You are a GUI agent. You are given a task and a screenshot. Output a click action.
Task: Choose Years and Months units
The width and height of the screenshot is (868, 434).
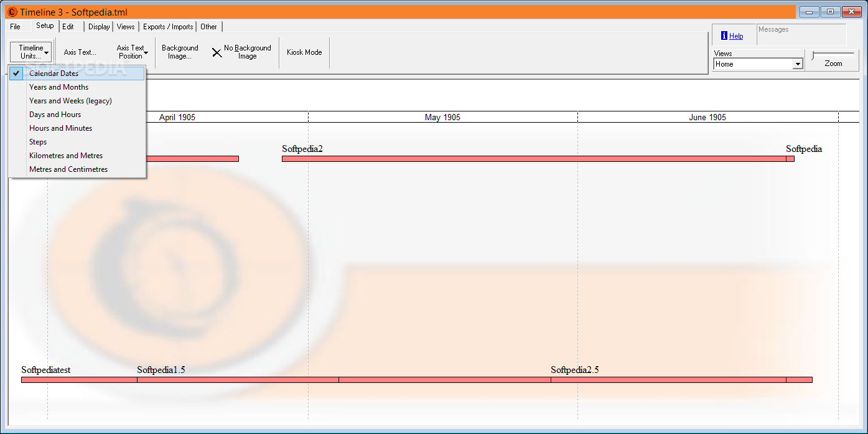click(77, 87)
